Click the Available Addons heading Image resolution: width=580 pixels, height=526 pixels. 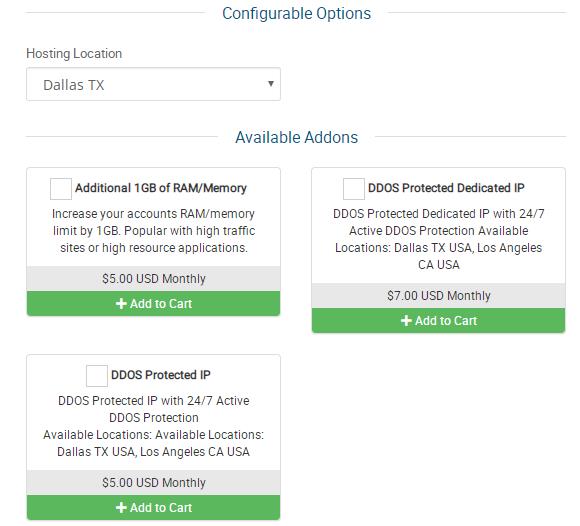tap(297, 137)
